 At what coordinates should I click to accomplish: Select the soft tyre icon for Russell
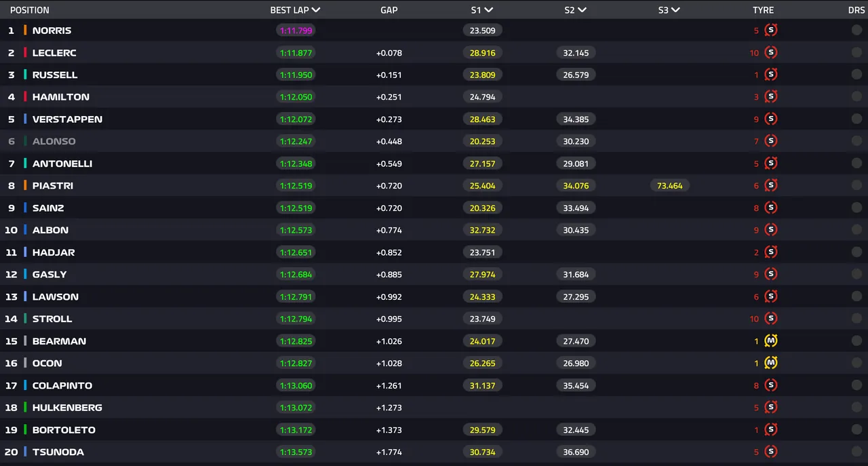[770, 75]
